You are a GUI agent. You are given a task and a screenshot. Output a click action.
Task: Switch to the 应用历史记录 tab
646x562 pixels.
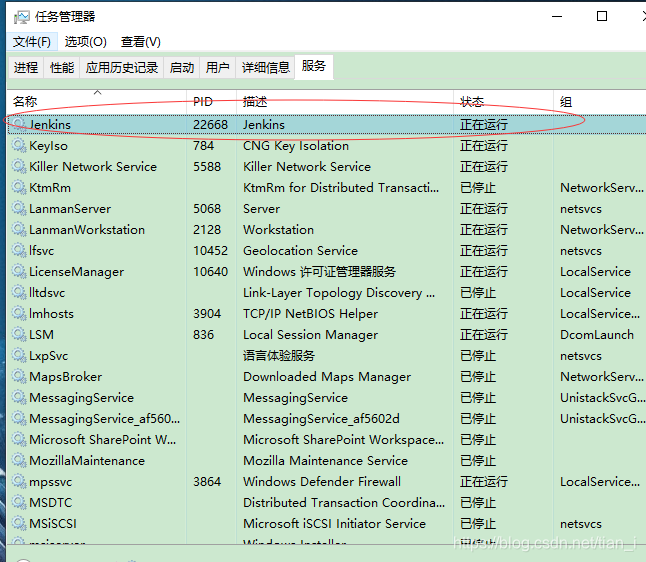pyautogui.click(x=122, y=68)
